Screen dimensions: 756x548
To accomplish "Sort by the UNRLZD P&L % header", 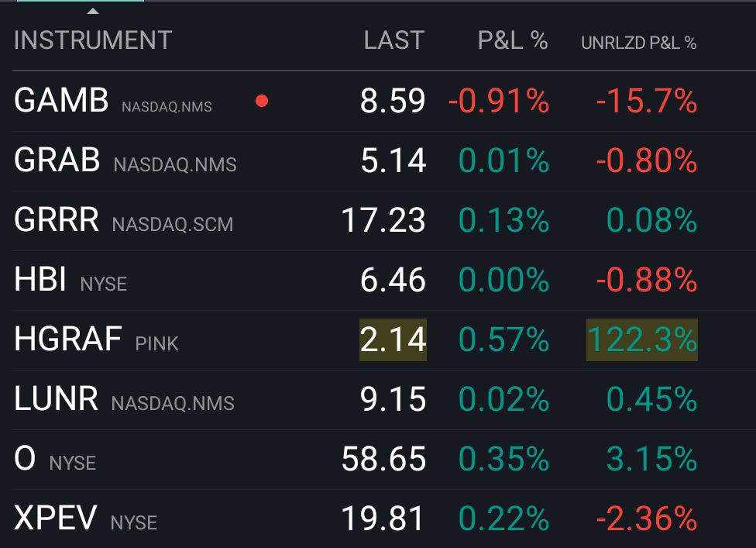I will pos(639,43).
